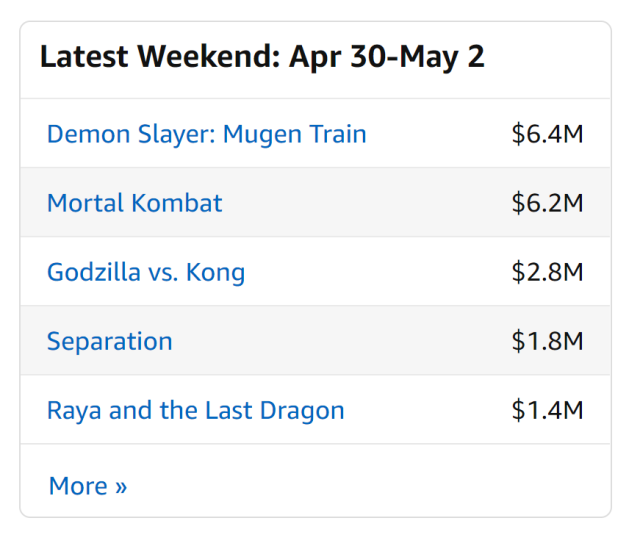Click the More » link
640x543 pixels.
coord(87,486)
